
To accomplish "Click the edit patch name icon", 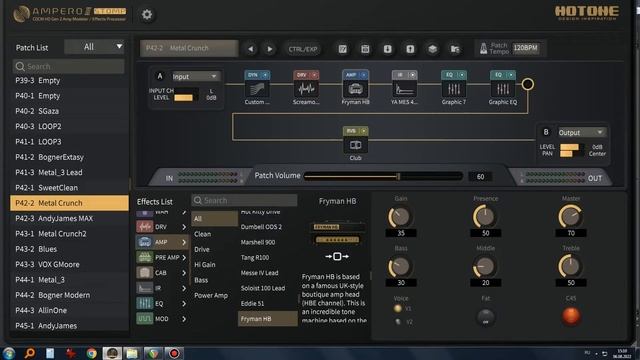I will point(343,49).
